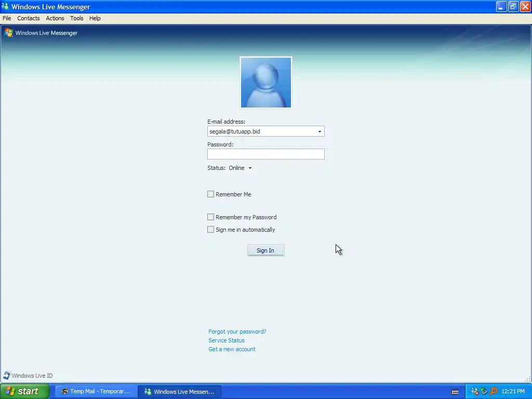Click Get a new account link
This screenshot has width=532, height=399.
click(232, 349)
